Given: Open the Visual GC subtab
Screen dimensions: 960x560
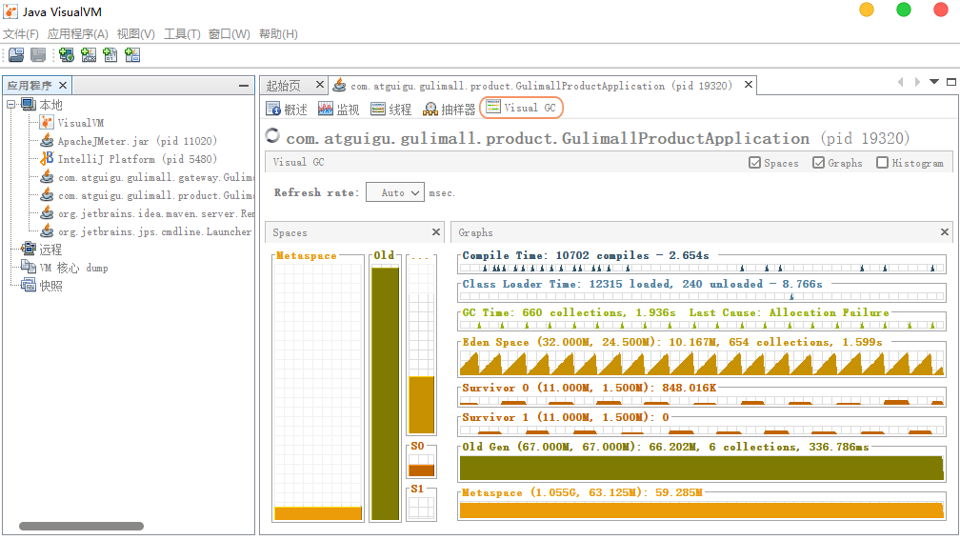Looking at the screenshot, I should (x=521, y=108).
